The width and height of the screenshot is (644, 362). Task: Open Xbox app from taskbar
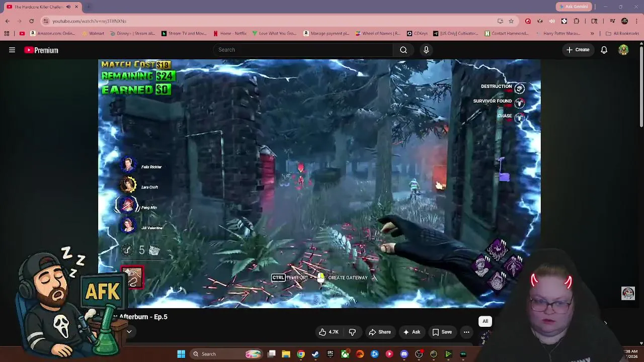345,354
